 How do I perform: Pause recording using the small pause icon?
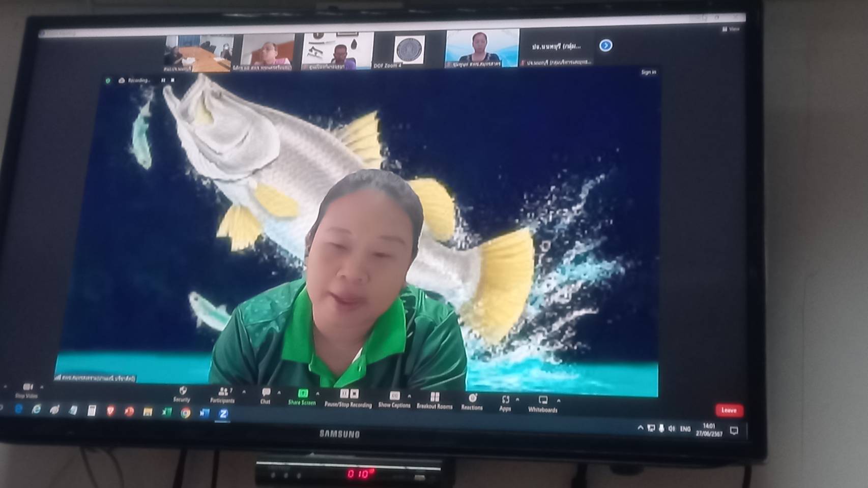pyautogui.click(x=163, y=80)
